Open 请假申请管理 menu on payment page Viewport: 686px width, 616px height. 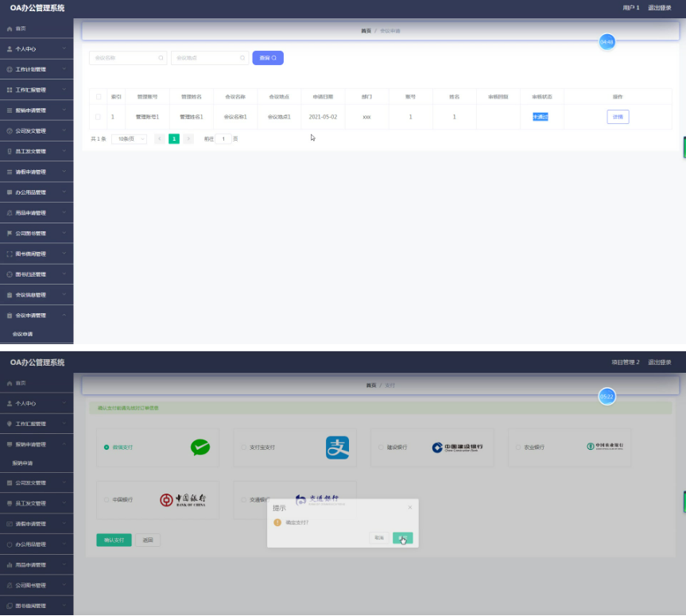37,524
